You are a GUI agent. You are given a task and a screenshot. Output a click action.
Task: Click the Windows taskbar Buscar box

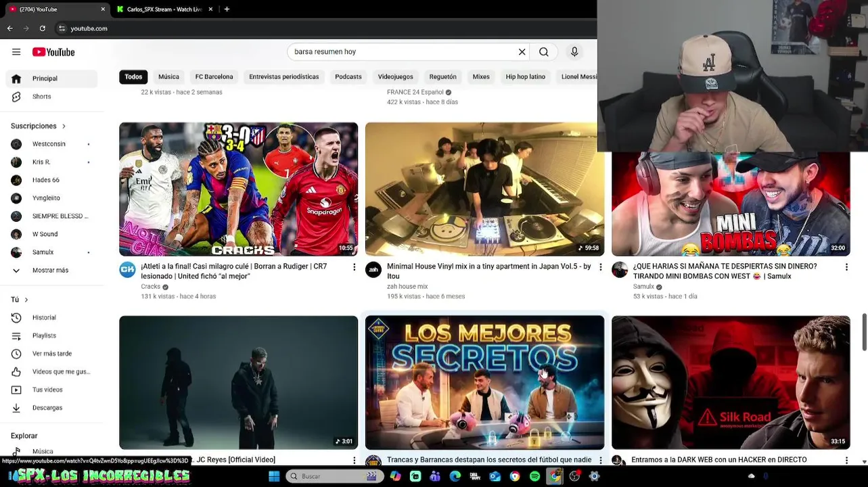[x=334, y=476]
